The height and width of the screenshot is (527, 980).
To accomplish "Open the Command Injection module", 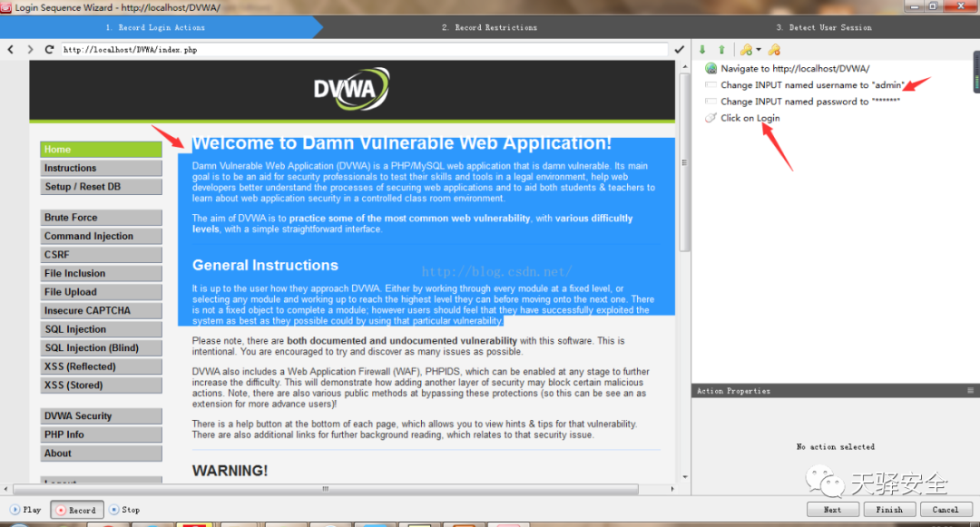I will coord(102,236).
